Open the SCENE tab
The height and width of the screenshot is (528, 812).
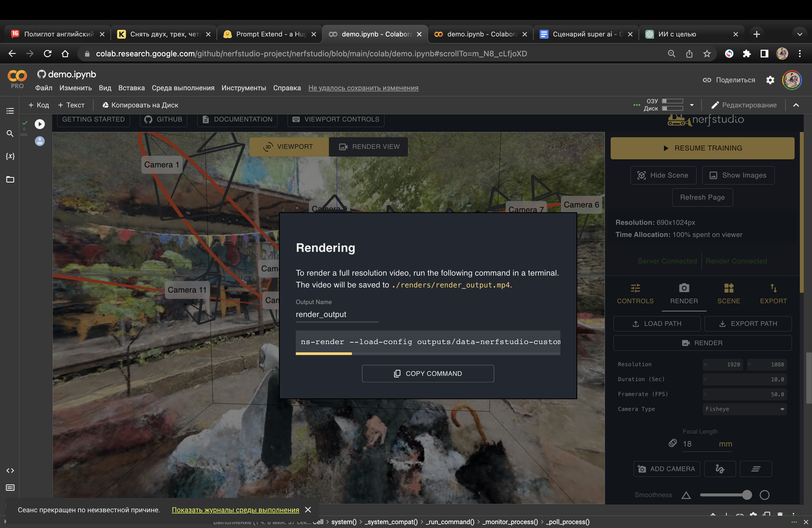point(729,294)
